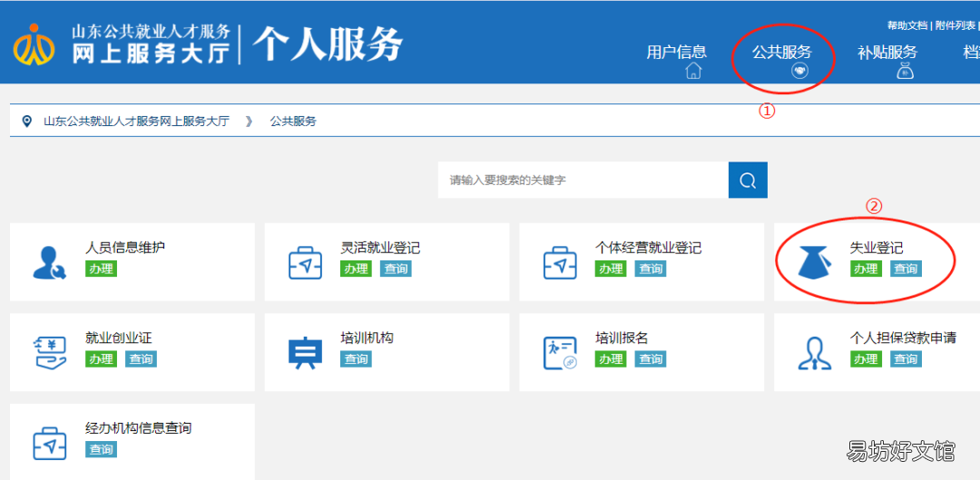Click the 个体经营就业登记 title text
Screen dimensions: 980x480
648,248
